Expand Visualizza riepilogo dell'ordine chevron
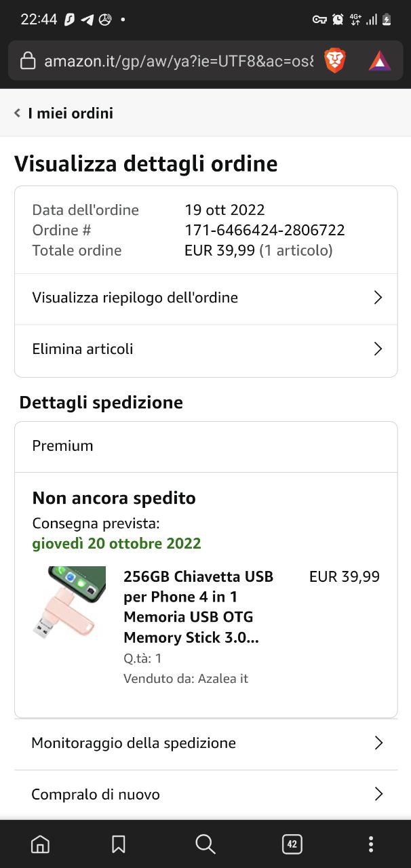 click(378, 298)
